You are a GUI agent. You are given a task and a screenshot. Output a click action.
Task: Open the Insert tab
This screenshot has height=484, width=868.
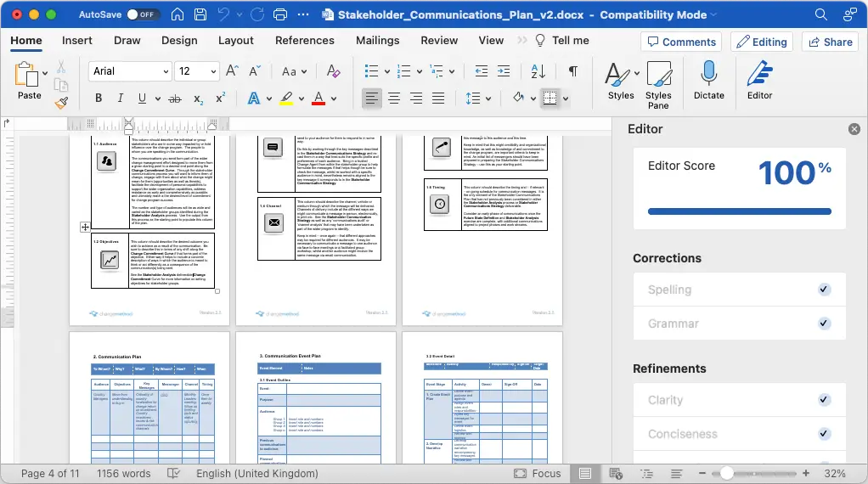point(77,41)
